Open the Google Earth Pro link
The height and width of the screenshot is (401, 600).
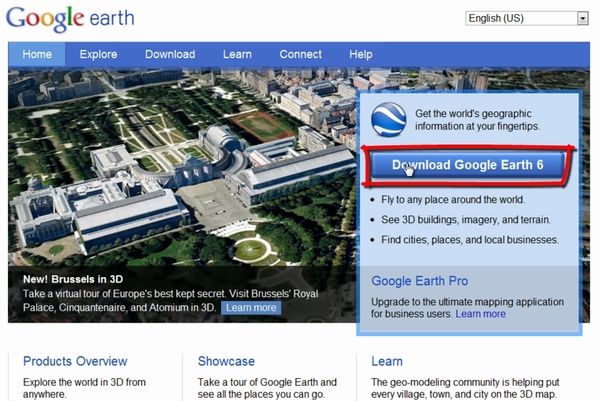coord(419,281)
